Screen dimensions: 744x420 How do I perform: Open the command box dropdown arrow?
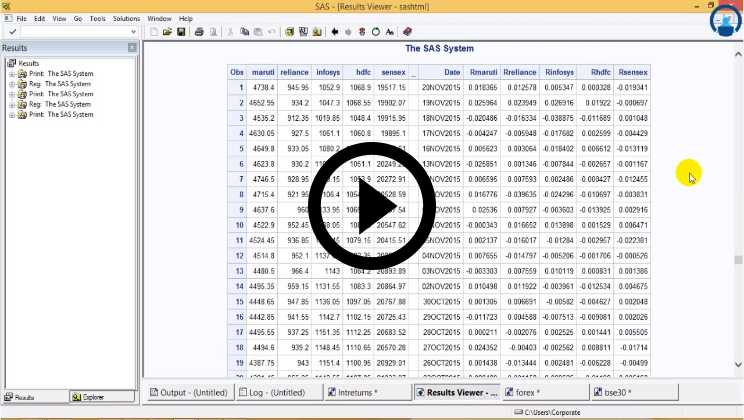click(x=132, y=32)
